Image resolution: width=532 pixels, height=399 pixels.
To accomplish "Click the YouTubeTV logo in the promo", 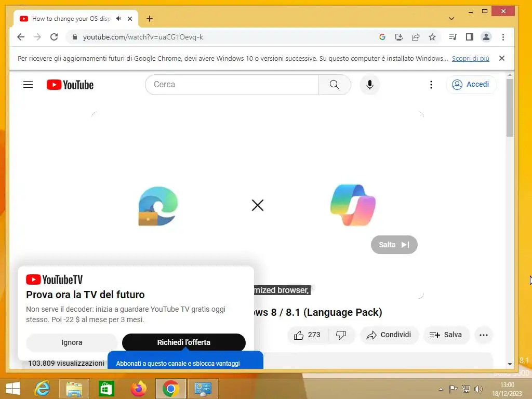I will tap(54, 280).
